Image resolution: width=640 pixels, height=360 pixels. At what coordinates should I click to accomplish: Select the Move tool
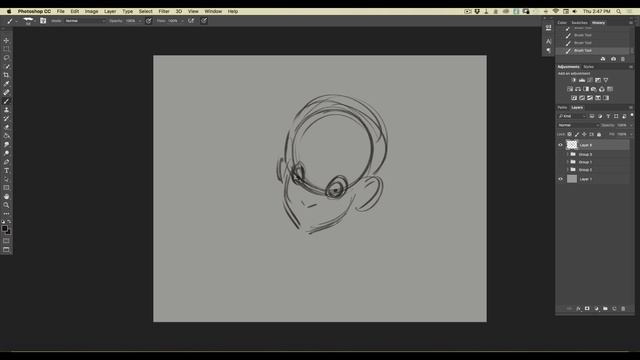coord(6,40)
